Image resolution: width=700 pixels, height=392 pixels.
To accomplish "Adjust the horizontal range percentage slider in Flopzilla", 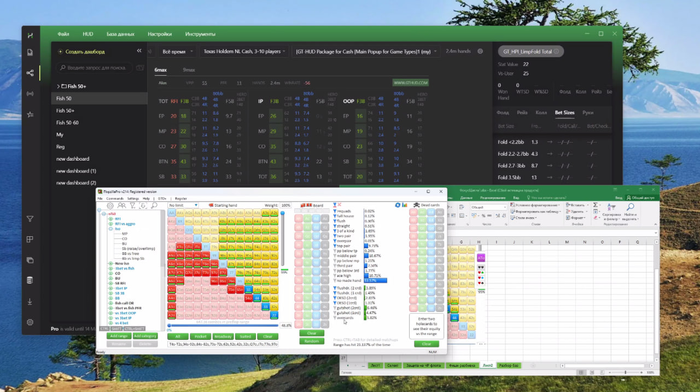I will [223, 325].
